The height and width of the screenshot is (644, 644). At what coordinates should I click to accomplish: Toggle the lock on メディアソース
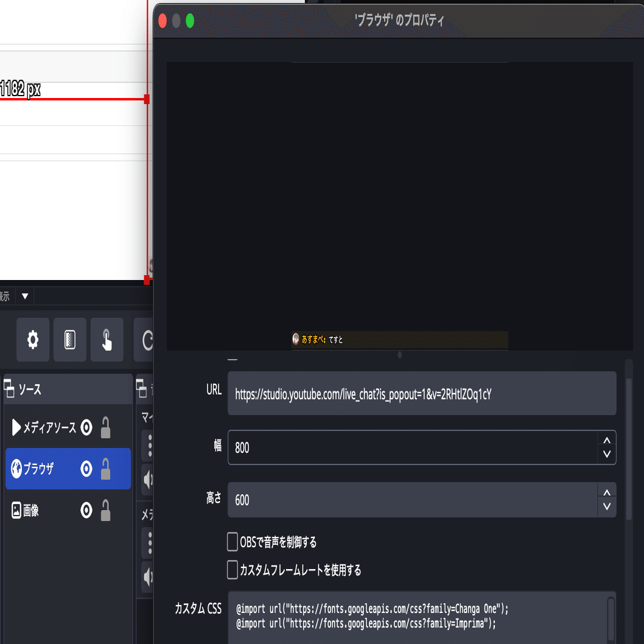pyautogui.click(x=105, y=427)
